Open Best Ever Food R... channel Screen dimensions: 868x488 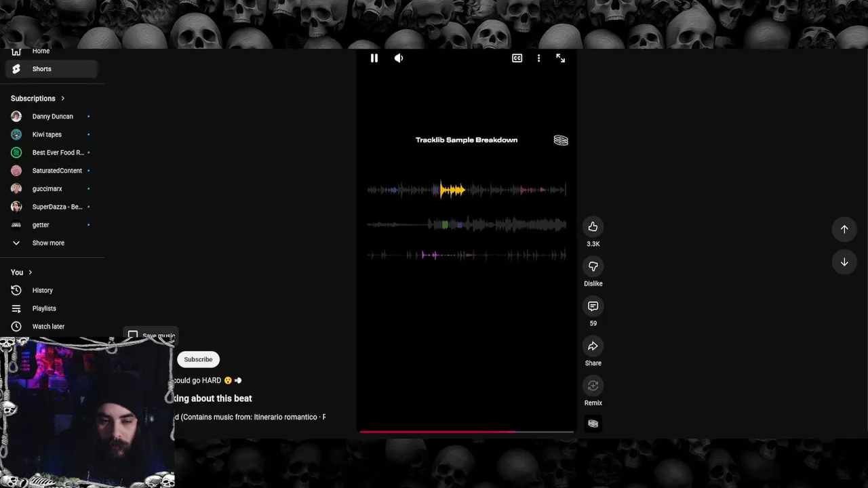(x=52, y=152)
